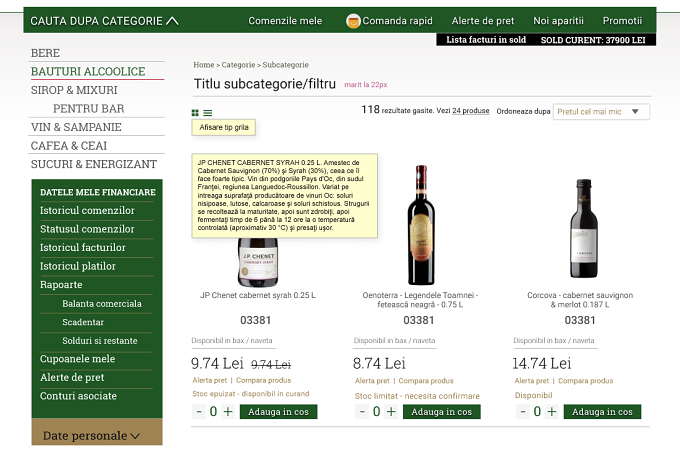The height and width of the screenshot is (455, 680).
Task: Click the 24 produse link
Action: coord(471,111)
